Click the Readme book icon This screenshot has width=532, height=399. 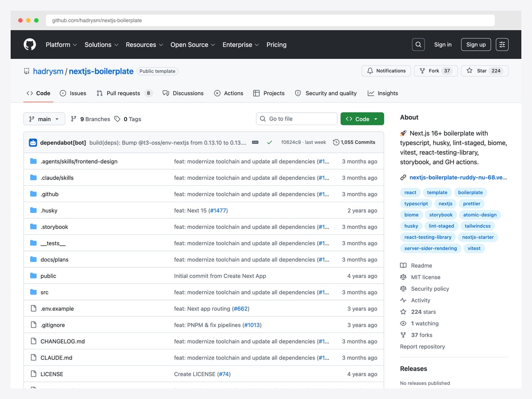(x=403, y=266)
